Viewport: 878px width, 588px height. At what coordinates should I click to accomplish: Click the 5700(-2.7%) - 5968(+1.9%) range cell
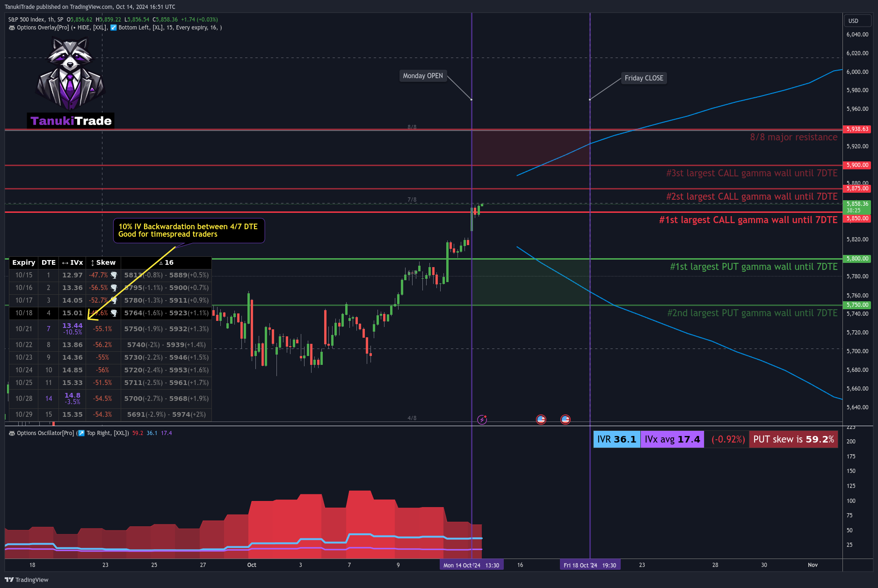167,399
